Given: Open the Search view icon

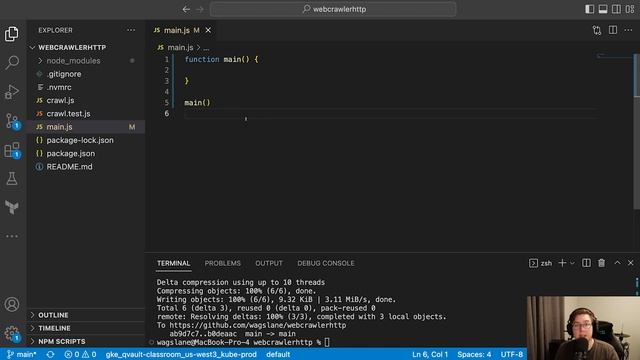Looking at the screenshot, I should (x=12, y=62).
